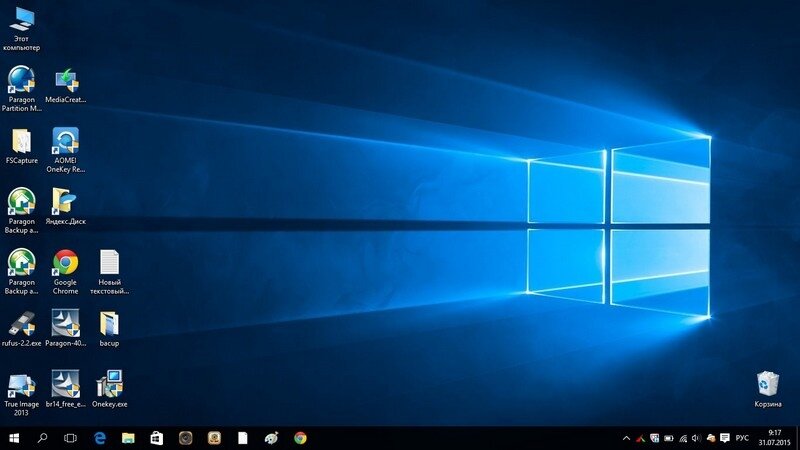Select the MediaCreat... installer icon
The height and width of the screenshot is (450, 800).
[x=65, y=86]
